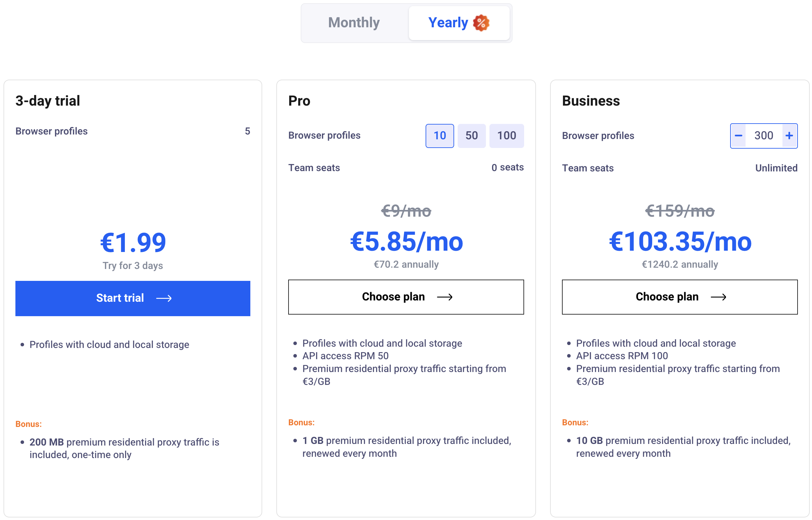This screenshot has height=520, width=812.
Task: Select 10 browser profiles for Pro
Action: tap(439, 135)
